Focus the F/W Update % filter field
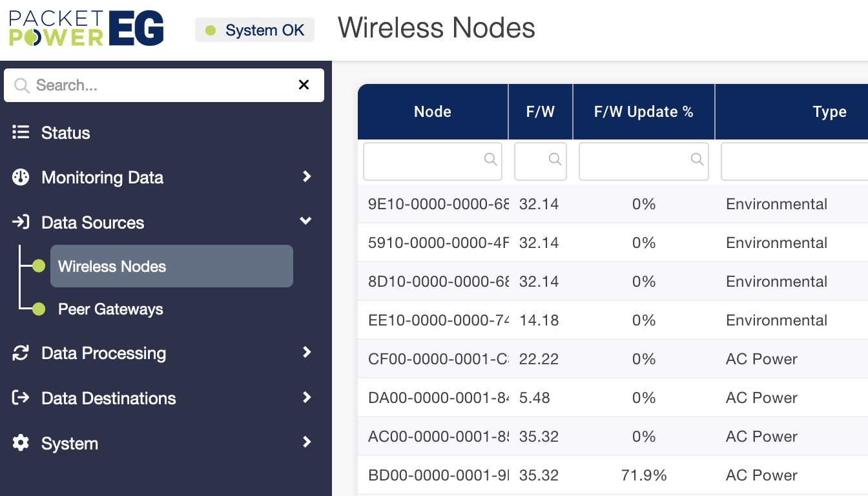Image resolution: width=868 pixels, height=496 pixels. coord(636,161)
